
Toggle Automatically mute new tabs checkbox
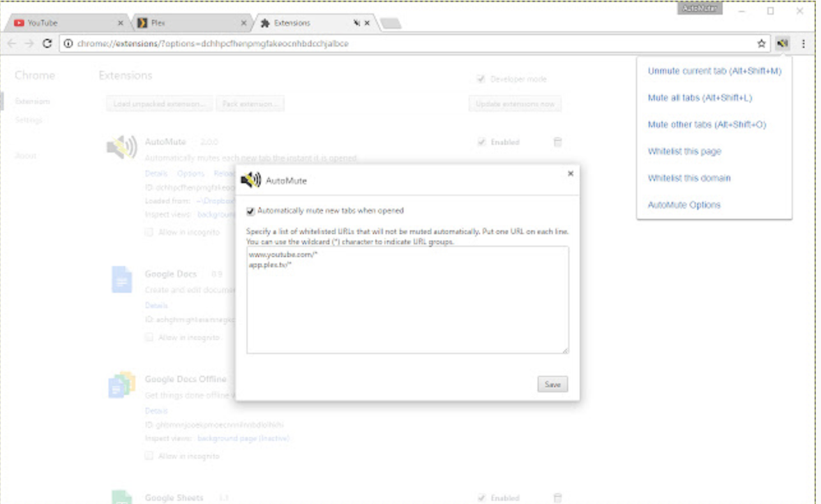(x=251, y=211)
